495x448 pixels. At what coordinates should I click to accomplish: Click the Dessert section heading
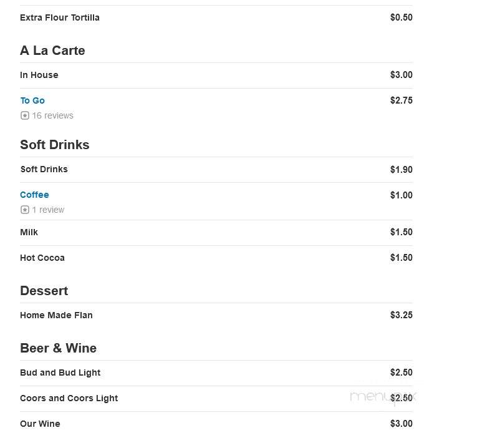coord(44,291)
